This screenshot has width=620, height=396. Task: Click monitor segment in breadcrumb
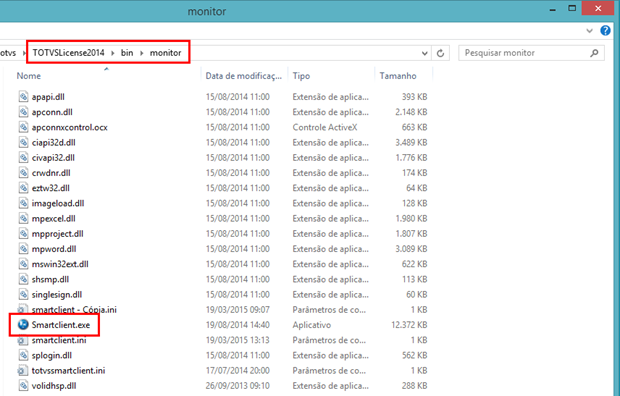[x=165, y=53]
